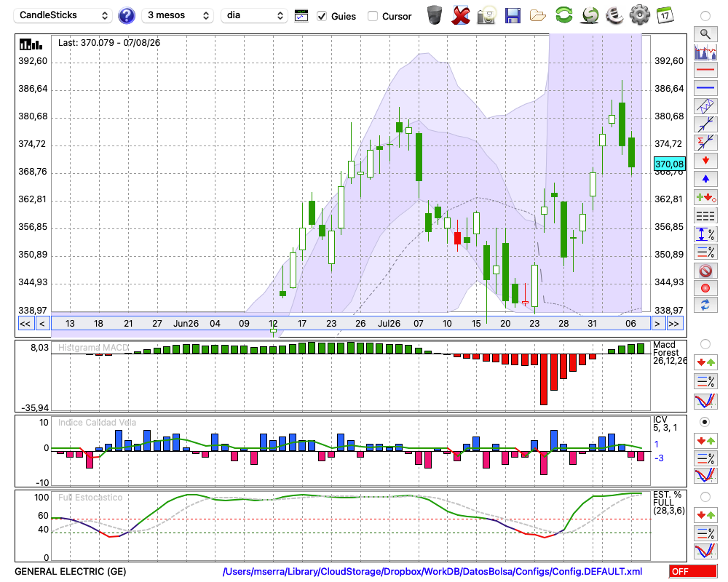728x582 pixels.
Task: Open the 3 mesos period dropdown
Action: tap(178, 15)
